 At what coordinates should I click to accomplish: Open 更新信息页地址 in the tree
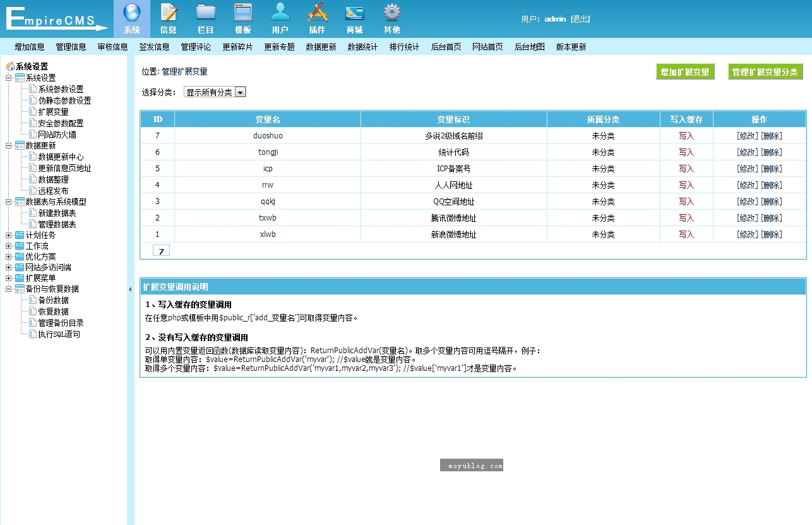pos(64,168)
